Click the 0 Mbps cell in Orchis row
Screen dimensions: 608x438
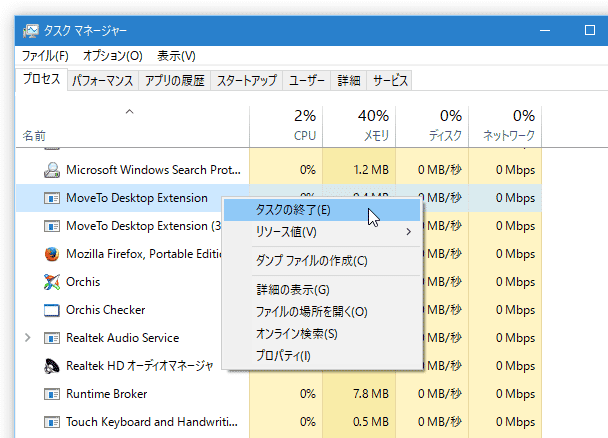pos(505,282)
